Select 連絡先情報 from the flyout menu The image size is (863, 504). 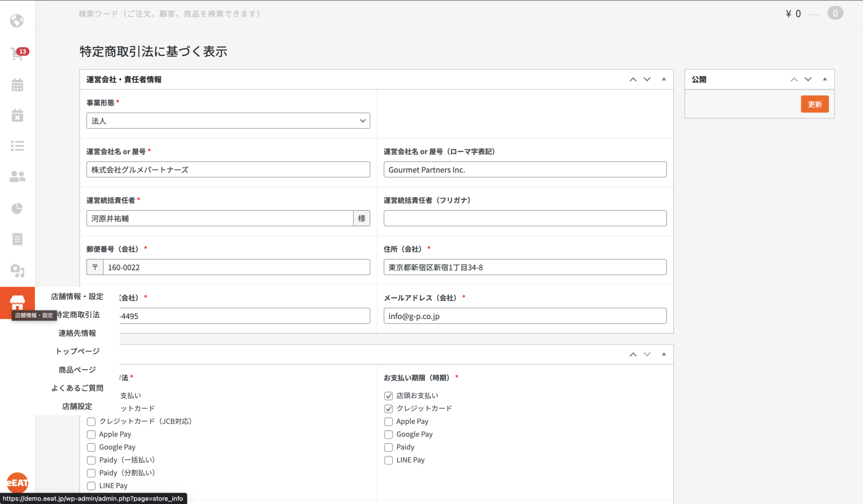[x=77, y=333]
